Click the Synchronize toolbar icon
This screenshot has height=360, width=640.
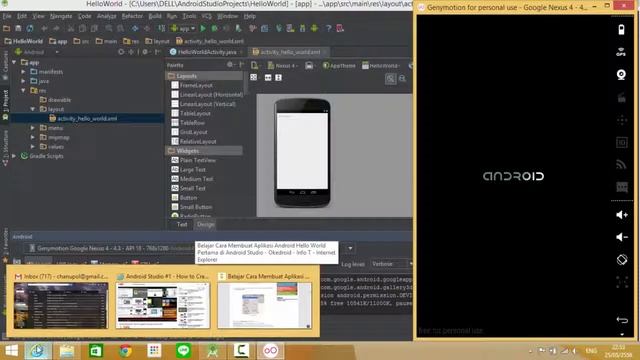[30, 29]
